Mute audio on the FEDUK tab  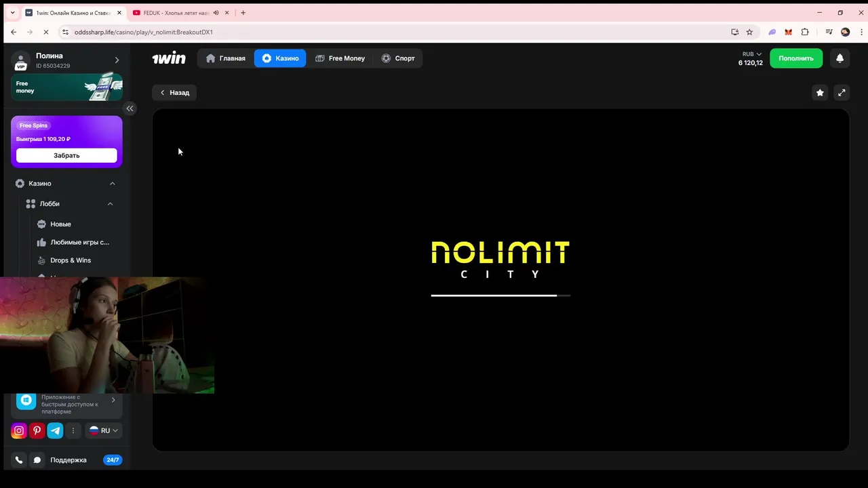point(216,13)
